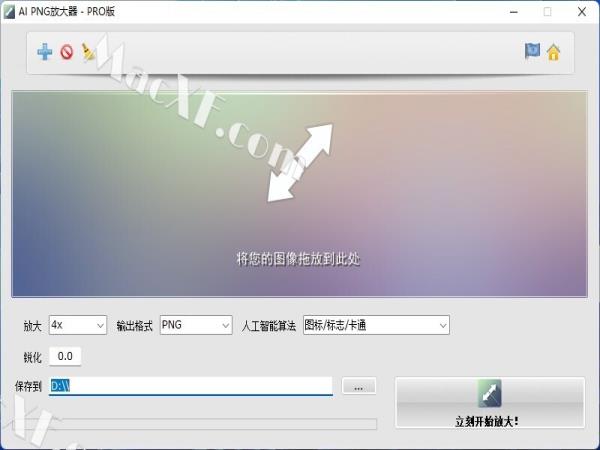Click the blue plus add-image icon
The height and width of the screenshot is (450, 600).
click(45, 52)
